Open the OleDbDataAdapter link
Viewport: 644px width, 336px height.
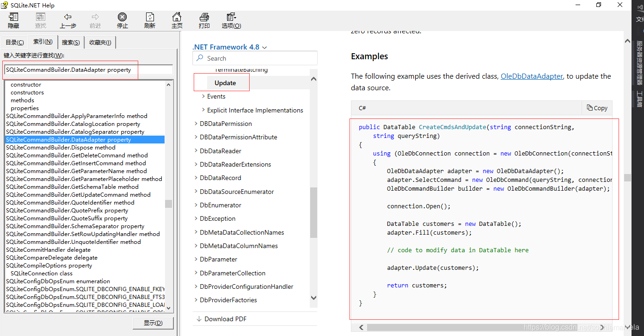532,76
